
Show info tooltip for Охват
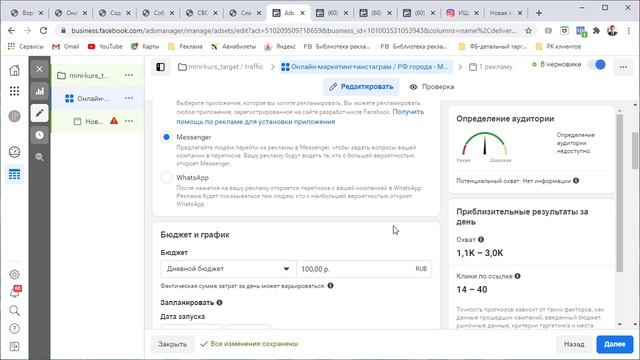point(481,239)
